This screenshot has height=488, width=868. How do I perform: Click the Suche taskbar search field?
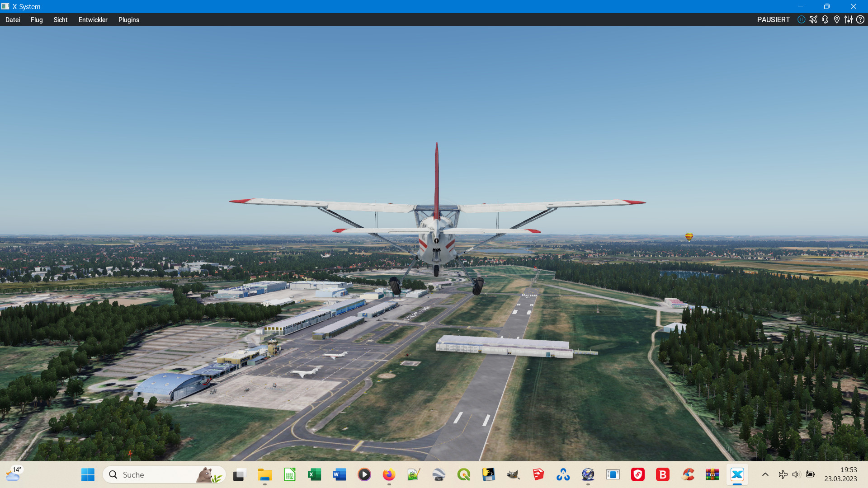click(x=154, y=474)
